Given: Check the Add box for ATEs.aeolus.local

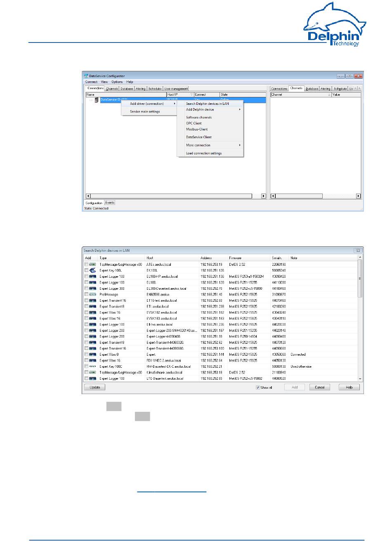Looking at the screenshot, I should coord(86,264).
